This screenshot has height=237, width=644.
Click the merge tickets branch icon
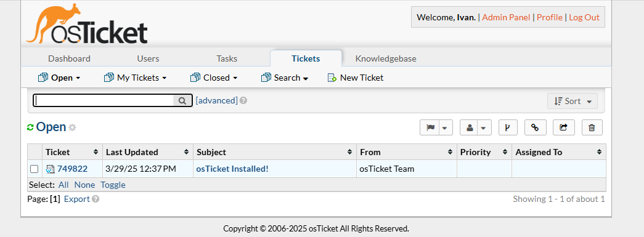pyautogui.click(x=508, y=127)
